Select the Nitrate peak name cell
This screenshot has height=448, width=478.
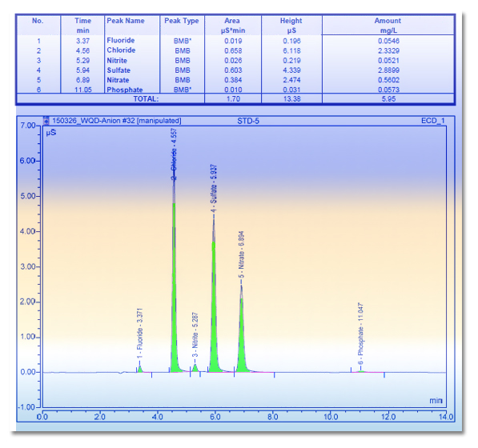tap(118, 80)
